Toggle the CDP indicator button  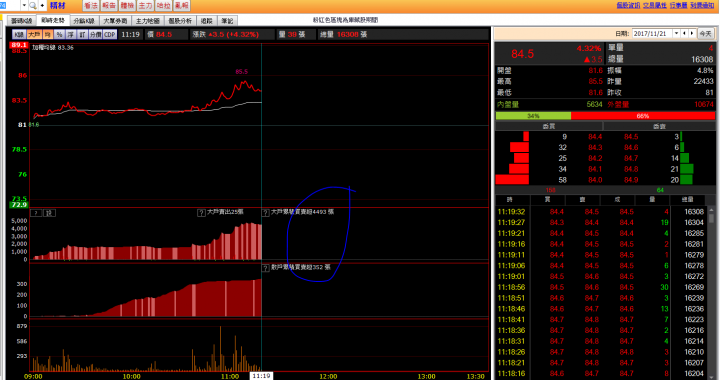(x=110, y=34)
